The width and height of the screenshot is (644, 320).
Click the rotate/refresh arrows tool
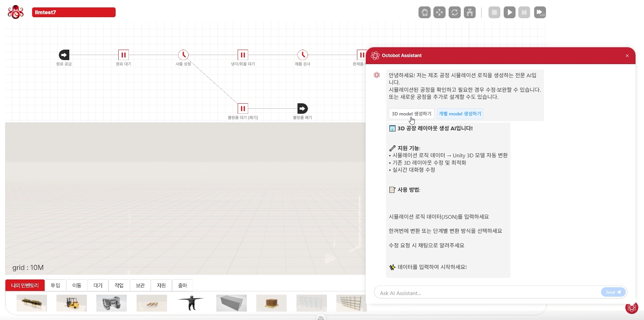(x=454, y=12)
